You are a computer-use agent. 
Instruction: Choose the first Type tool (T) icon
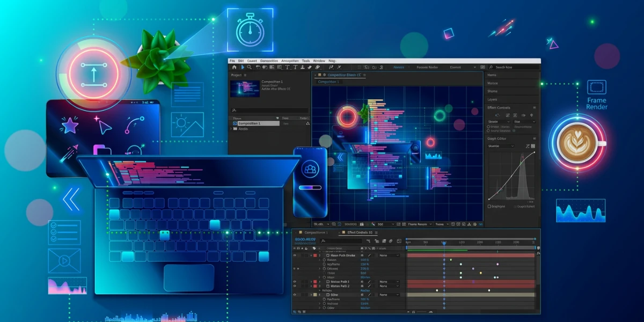coord(287,67)
